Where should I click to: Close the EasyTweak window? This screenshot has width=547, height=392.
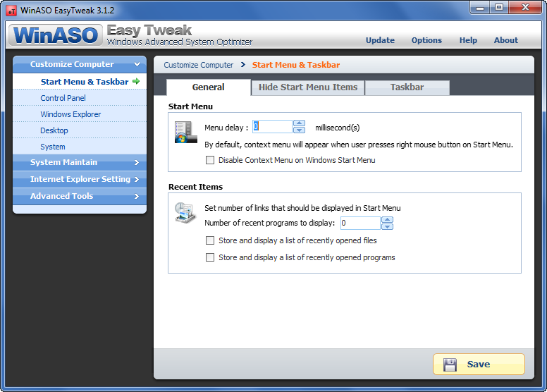point(525,7)
